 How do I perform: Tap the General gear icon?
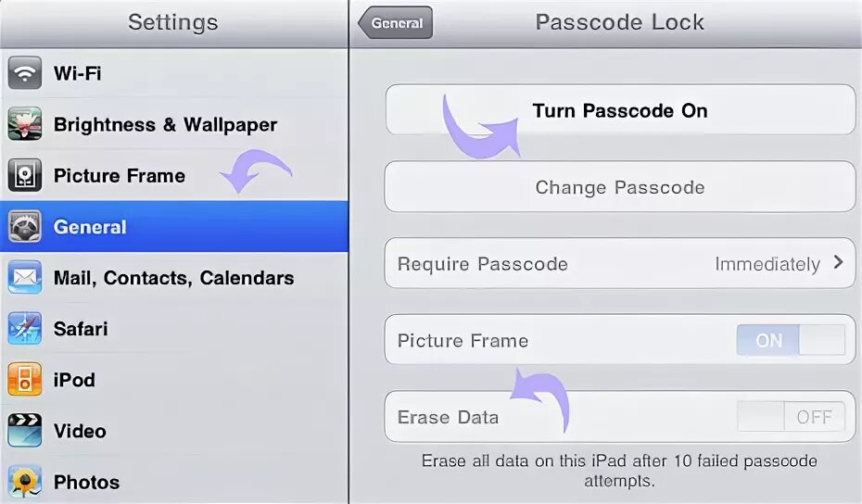point(25,226)
